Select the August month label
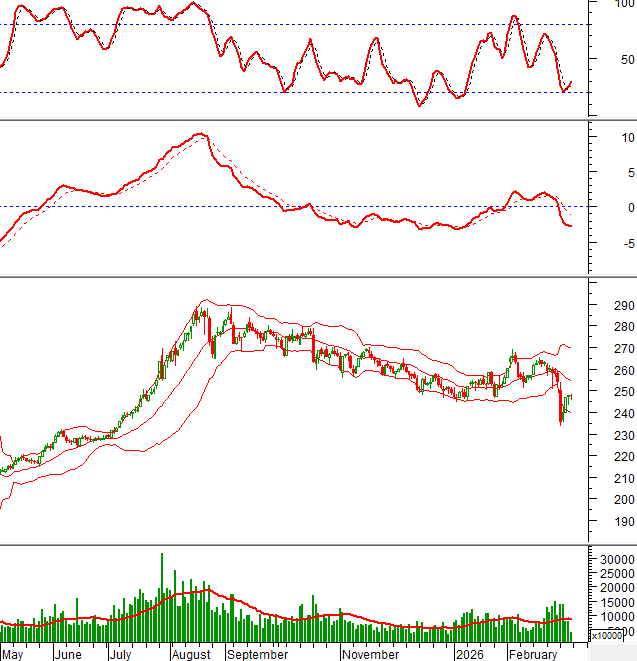637x661 pixels. point(191,654)
